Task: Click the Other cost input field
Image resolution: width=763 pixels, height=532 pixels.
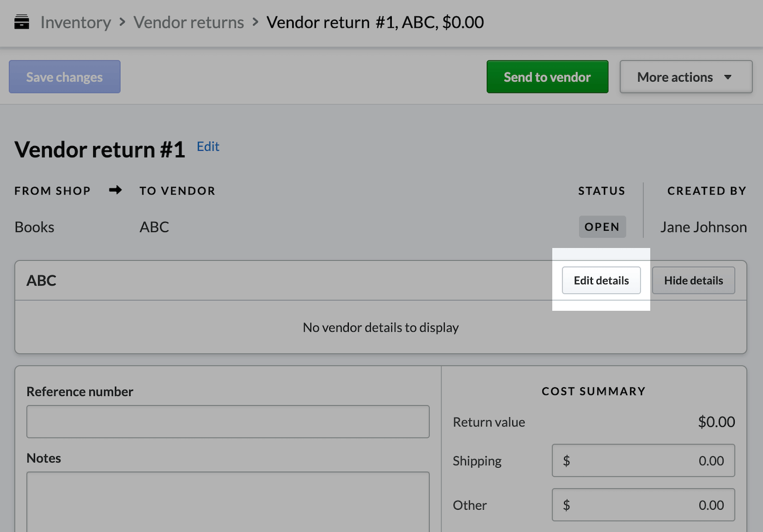Action: tap(643, 505)
